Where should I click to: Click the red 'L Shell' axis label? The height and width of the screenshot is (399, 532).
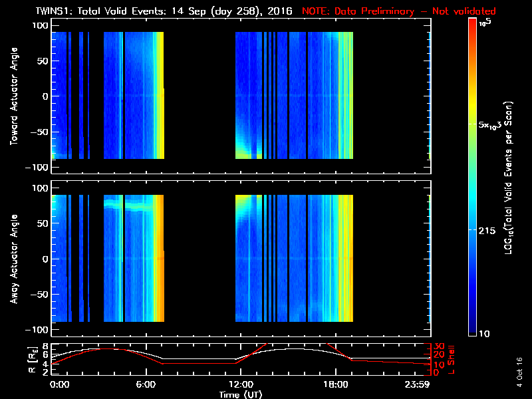pyautogui.click(x=454, y=358)
